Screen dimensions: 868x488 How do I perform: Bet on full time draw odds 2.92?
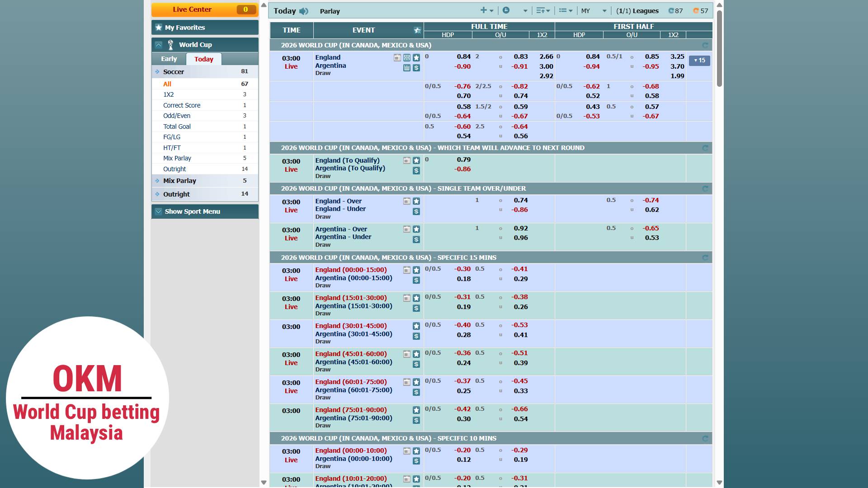pos(546,76)
